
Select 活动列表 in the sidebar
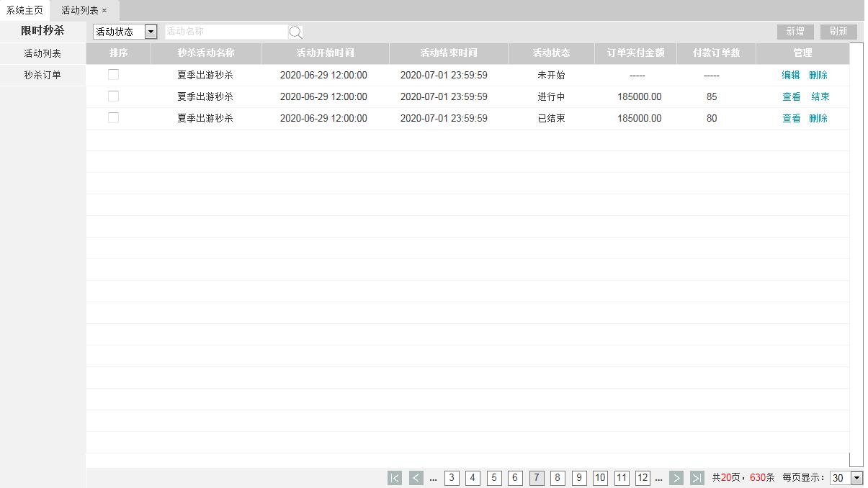coord(42,53)
